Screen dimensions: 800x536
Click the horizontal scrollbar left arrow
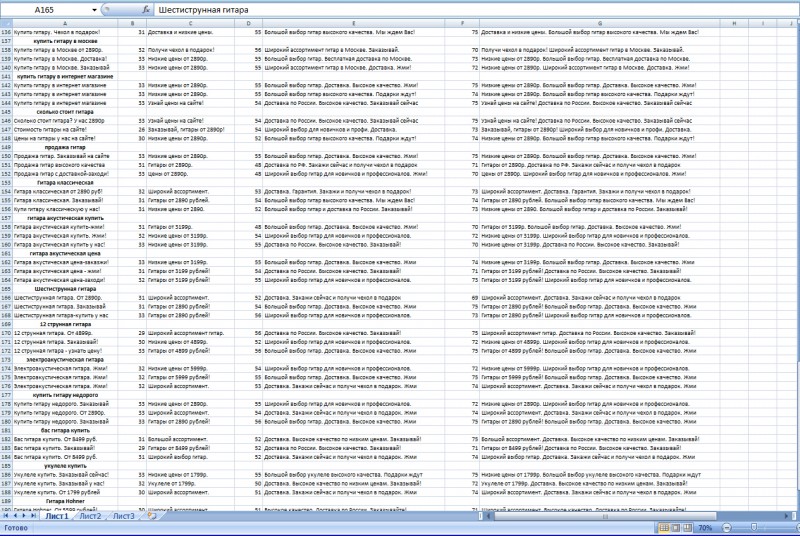[488, 516]
